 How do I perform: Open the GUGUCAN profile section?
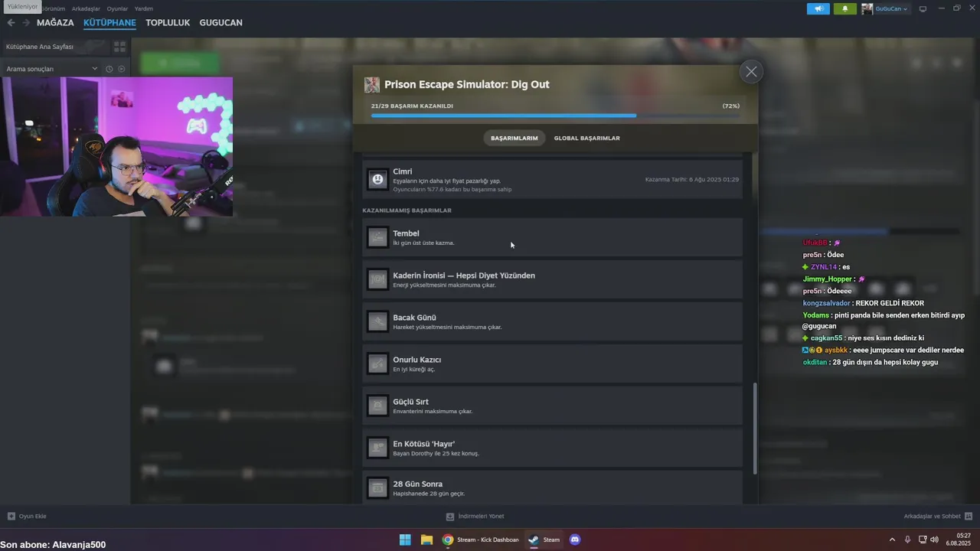tap(220, 23)
